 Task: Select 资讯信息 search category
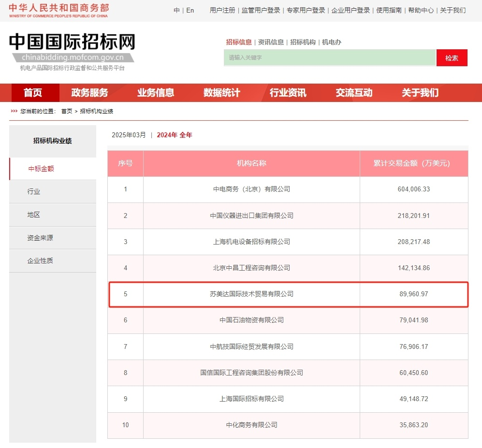pyautogui.click(x=271, y=42)
